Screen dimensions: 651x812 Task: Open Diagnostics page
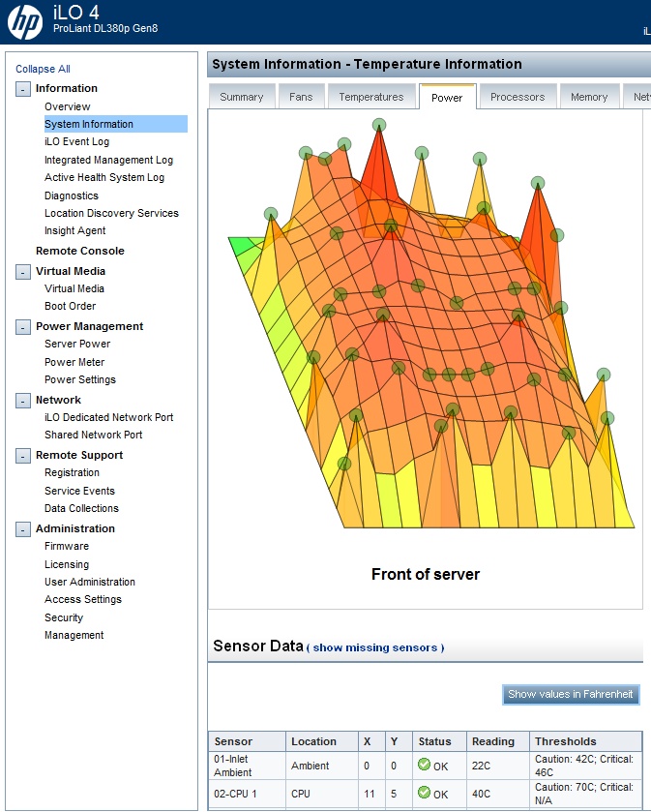(72, 195)
